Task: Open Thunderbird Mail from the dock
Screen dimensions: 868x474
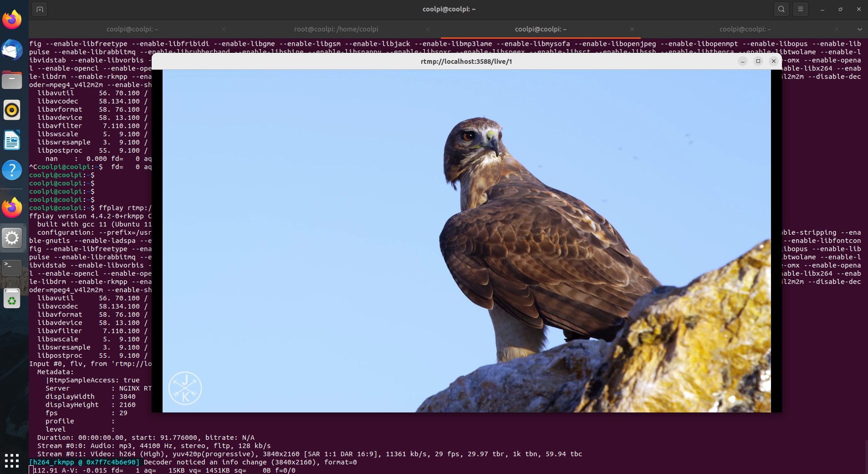Action: click(12, 50)
